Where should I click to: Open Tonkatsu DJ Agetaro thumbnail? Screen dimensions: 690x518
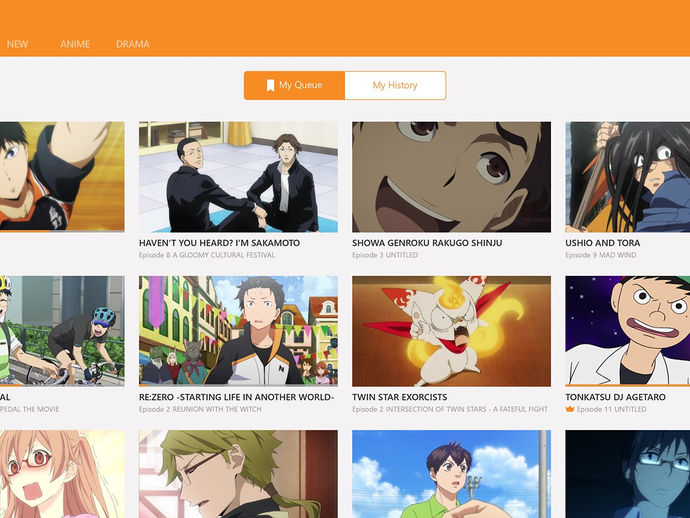point(628,331)
